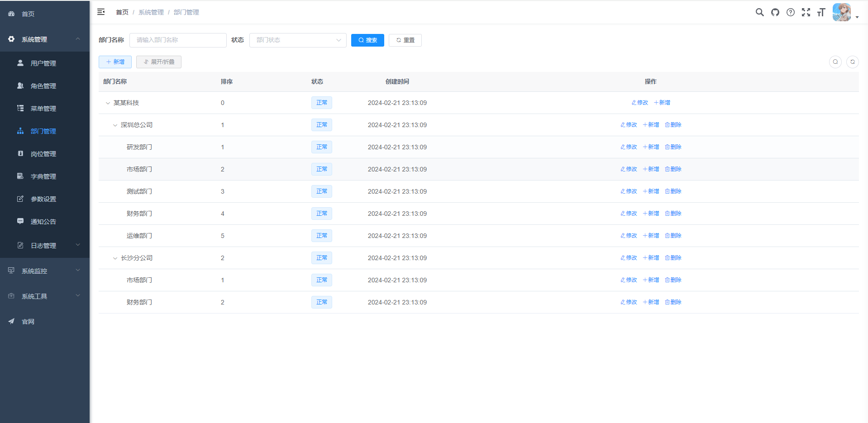Select 部门管理 in sidebar
This screenshot has width=868, height=423.
(x=45, y=131)
